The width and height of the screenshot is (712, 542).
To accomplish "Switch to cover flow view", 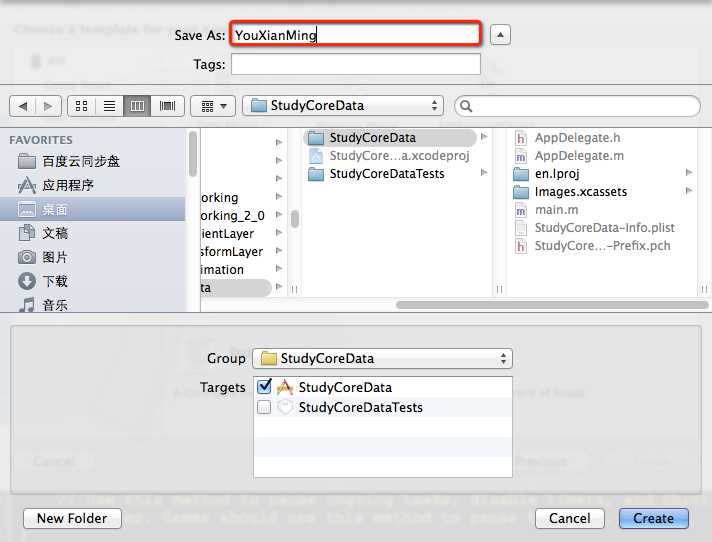I will coord(167,106).
